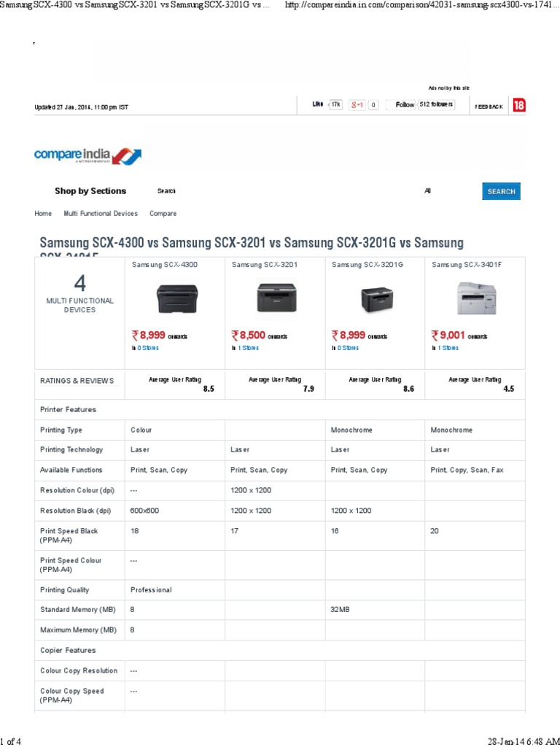
Task: Click the 512 followers count
Action: [436, 105]
